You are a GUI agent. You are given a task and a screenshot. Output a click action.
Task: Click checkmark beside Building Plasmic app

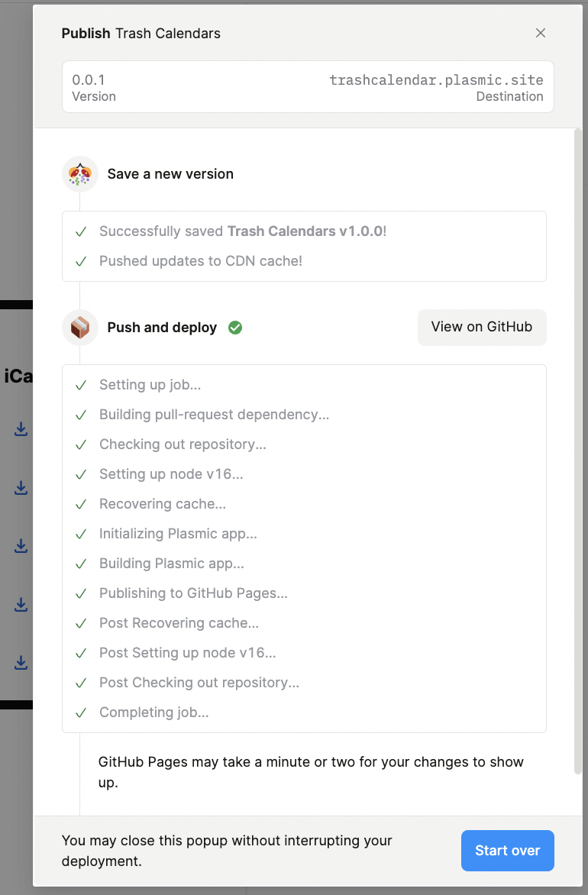coord(81,564)
